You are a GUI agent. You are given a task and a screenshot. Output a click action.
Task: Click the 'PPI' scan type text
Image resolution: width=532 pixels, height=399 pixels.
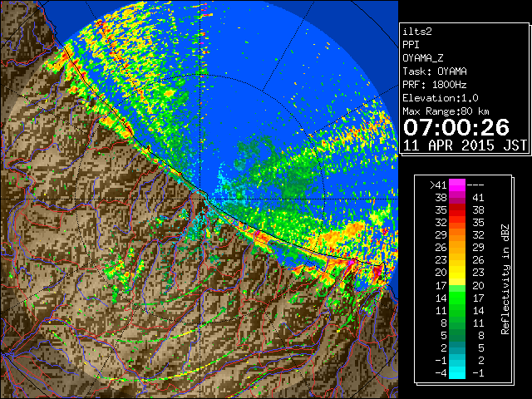point(411,45)
